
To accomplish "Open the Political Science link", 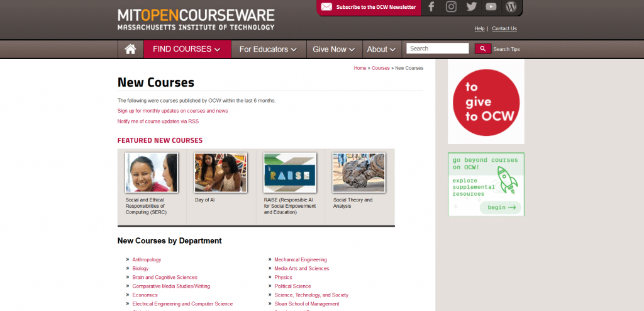I will click(293, 286).
